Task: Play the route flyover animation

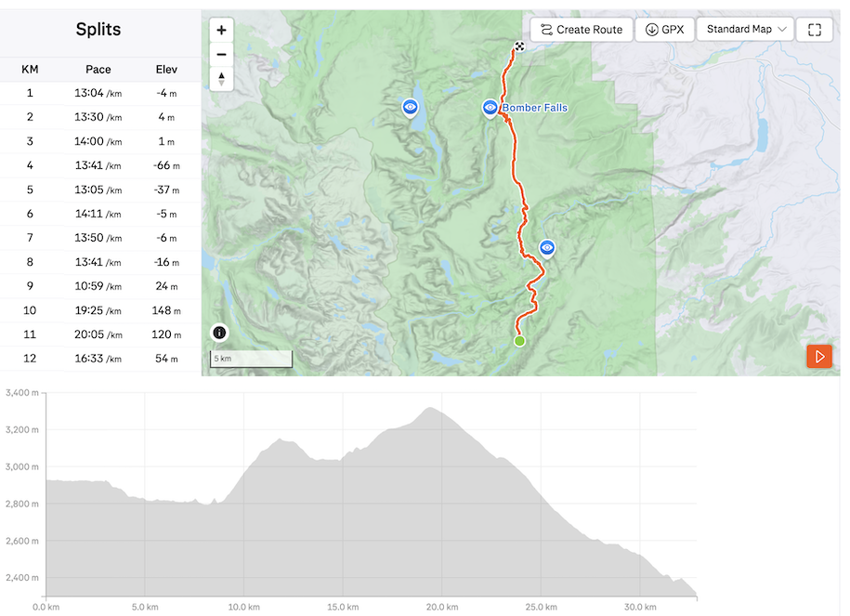Action: pos(818,356)
